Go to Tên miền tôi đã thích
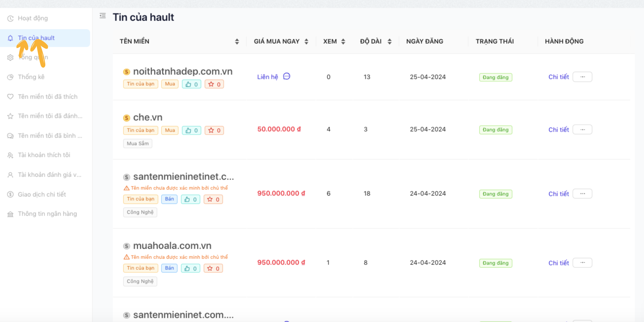 click(x=48, y=97)
